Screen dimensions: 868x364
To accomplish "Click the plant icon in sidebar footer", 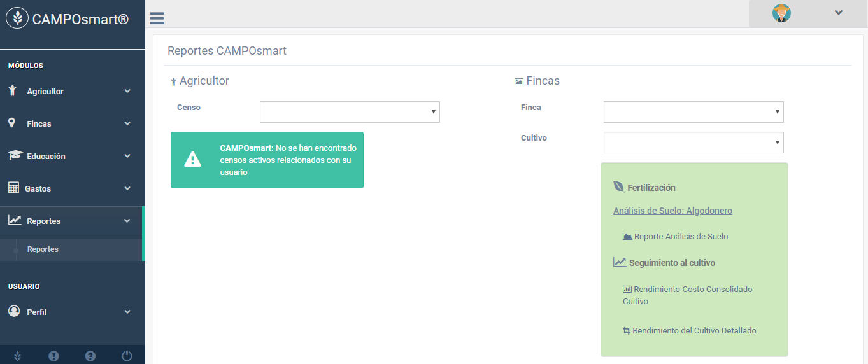I will click(17, 356).
